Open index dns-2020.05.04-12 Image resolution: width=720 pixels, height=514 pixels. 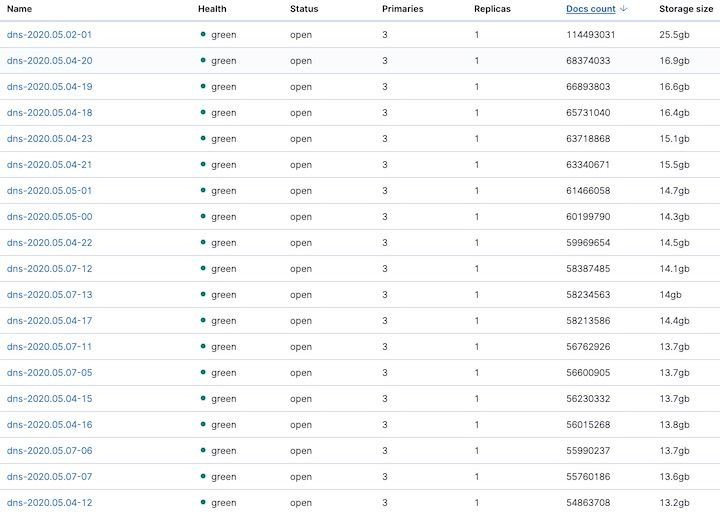[x=49, y=503]
